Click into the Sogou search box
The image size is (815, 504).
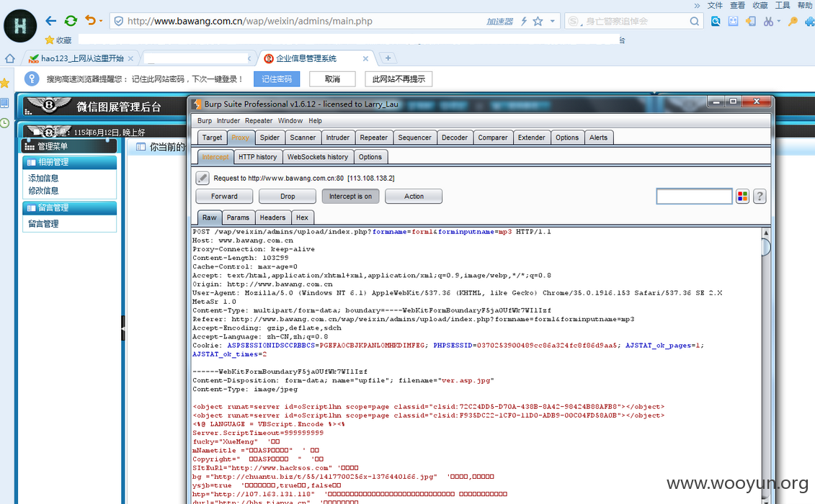click(x=635, y=22)
